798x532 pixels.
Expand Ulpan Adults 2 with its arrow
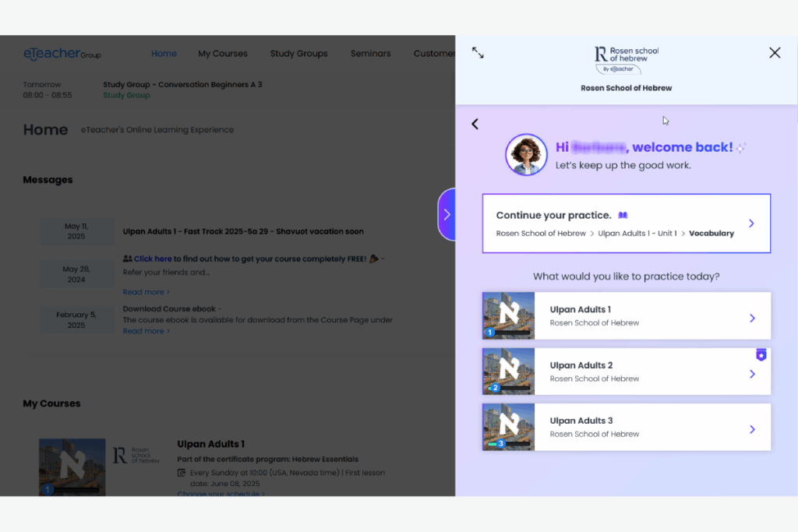752,374
